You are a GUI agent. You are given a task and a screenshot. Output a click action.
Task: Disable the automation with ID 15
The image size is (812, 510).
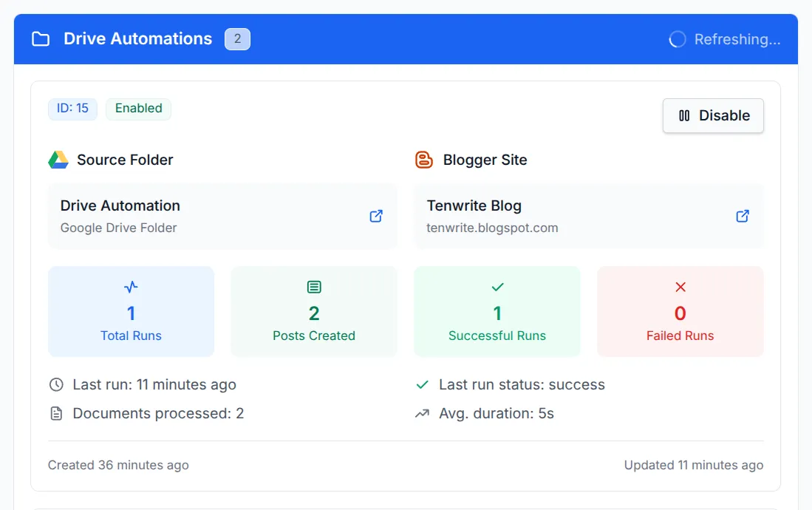(x=713, y=116)
